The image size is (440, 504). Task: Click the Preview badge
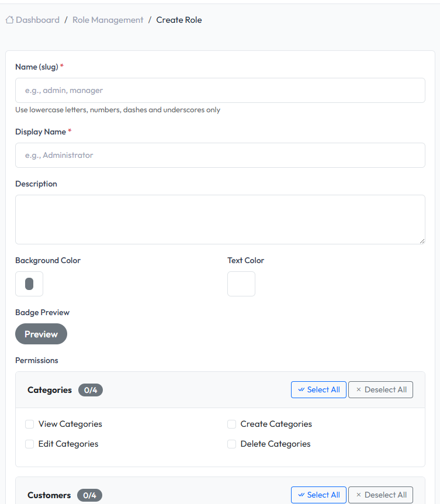[x=41, y=334]
